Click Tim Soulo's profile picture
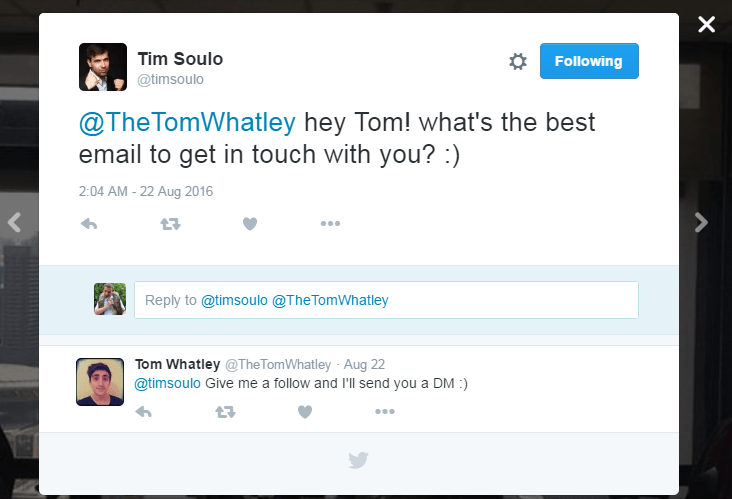Viewport: 732px width, 499px height. 103,67
